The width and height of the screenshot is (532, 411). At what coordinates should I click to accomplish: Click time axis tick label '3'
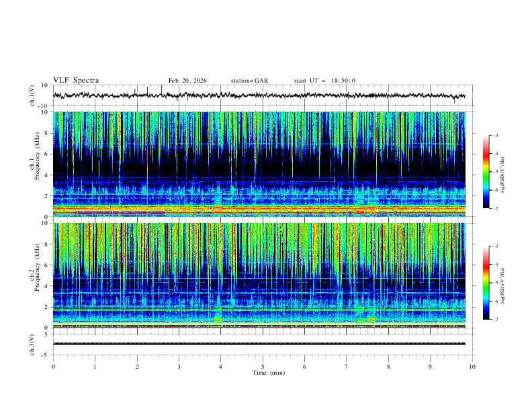tap(179, 367)
